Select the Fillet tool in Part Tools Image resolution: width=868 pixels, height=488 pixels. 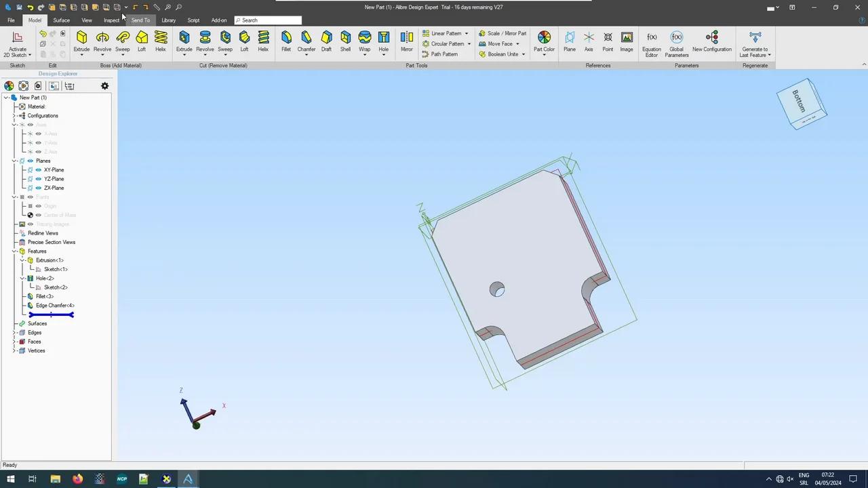(x=285, y=41)
